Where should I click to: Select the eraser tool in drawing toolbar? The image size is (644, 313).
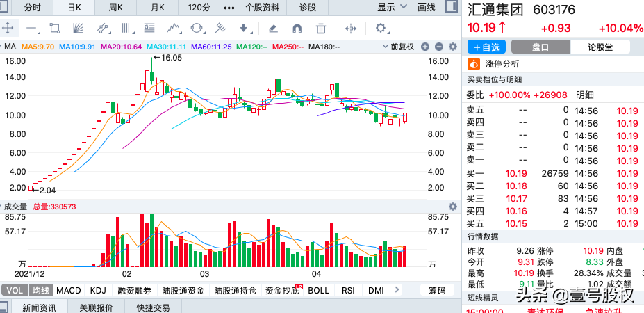coord(273,29)
